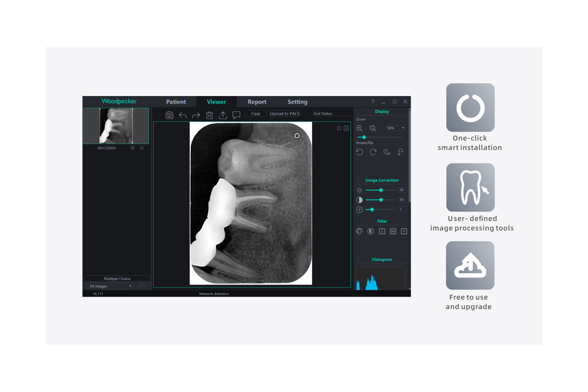Click the User-defined image processing tools tooth icon
Viewport: 588px width, 392px height.
470,188
